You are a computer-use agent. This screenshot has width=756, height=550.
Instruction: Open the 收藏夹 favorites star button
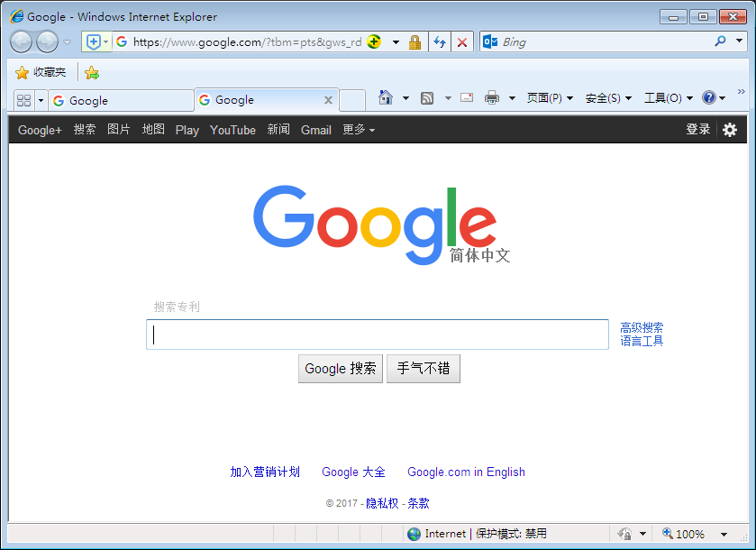pyautogui.click(x=41, y=72)
